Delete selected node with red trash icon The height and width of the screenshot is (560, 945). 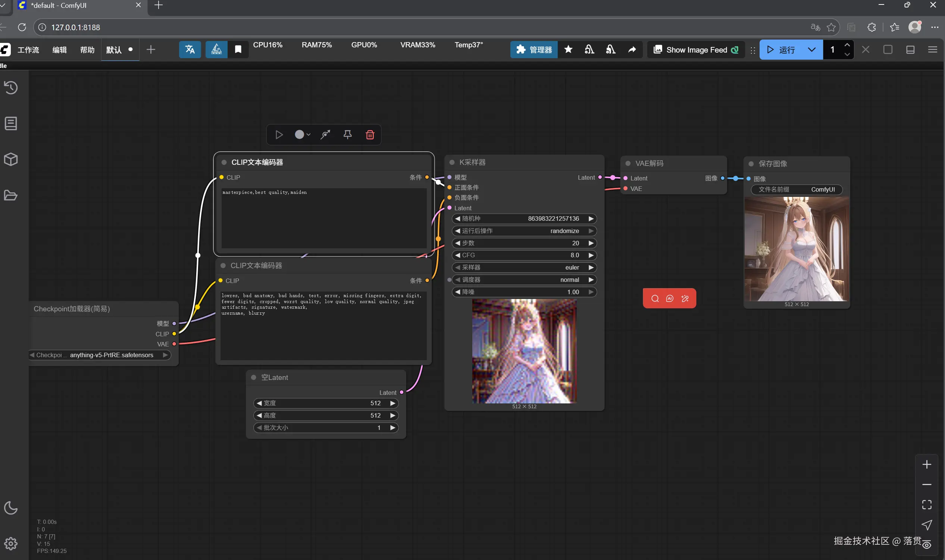(370, 135)
